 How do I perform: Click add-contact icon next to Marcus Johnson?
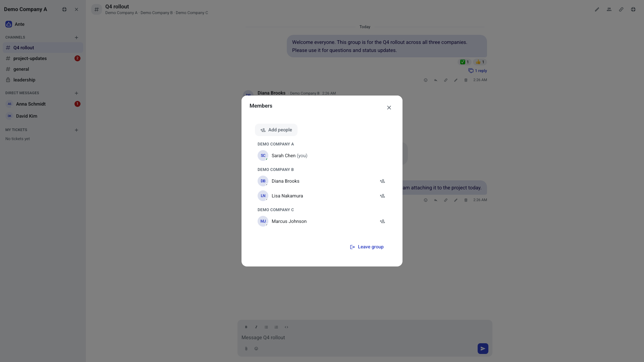(382, 221)
